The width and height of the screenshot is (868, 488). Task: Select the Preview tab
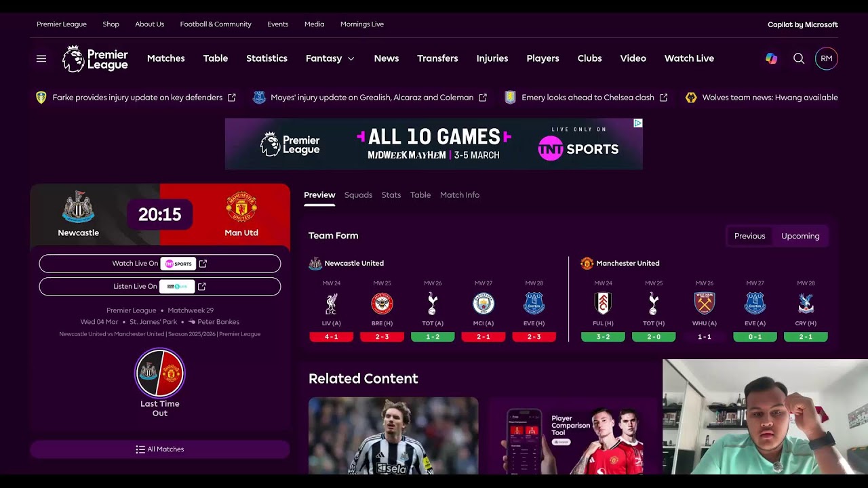(x=319, y=195)
